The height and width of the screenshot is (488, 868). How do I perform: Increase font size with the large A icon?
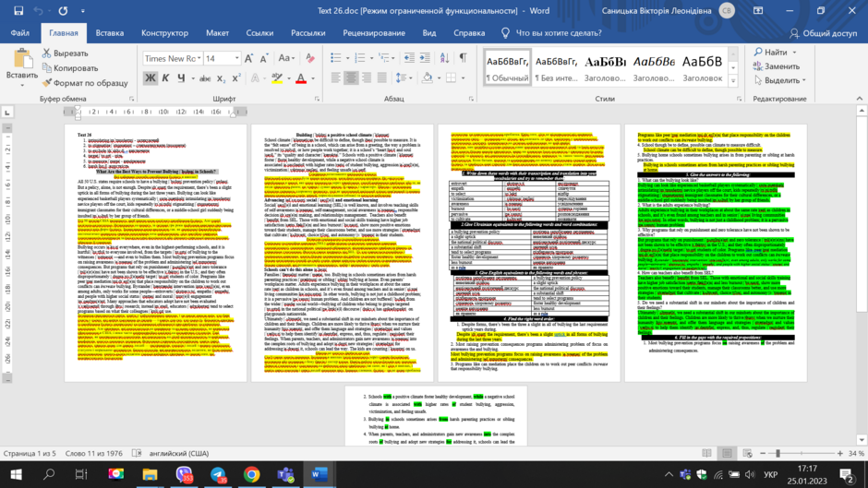pyautogui.click(x=248, y=58)
